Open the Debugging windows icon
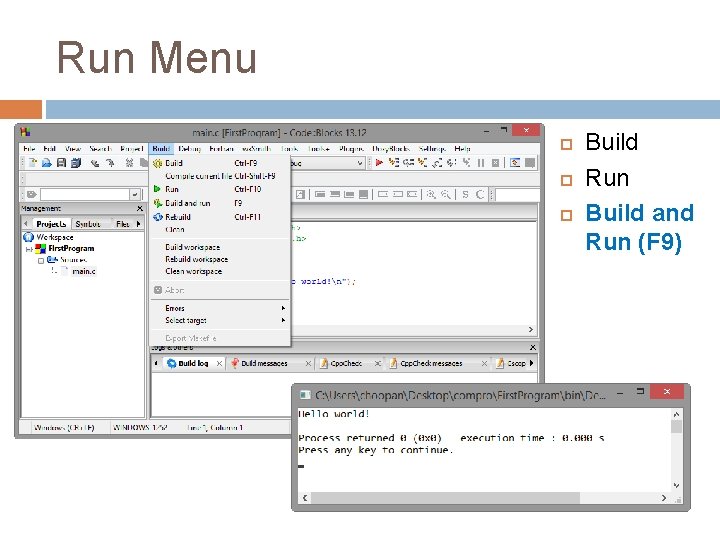This screenshot has width=720, height=540. click(515, 163)
